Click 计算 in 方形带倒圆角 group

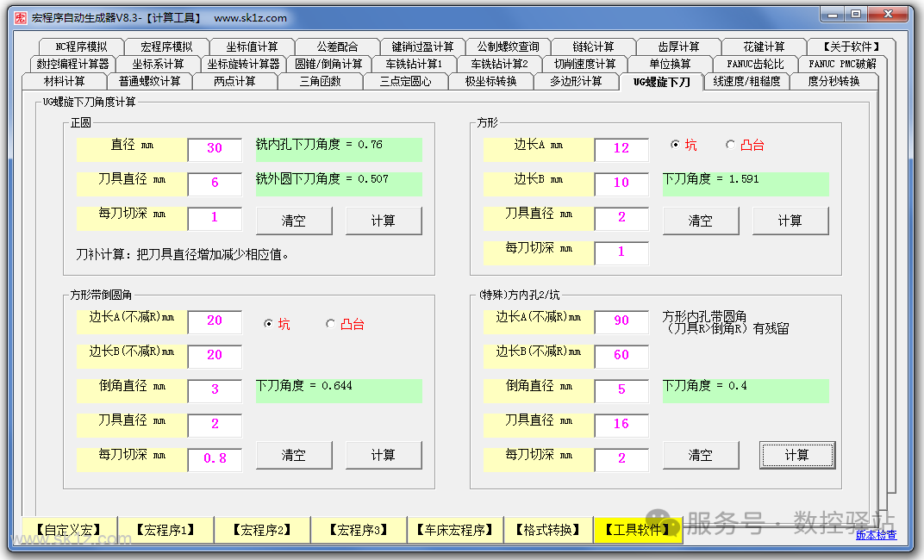click(384, 455)
